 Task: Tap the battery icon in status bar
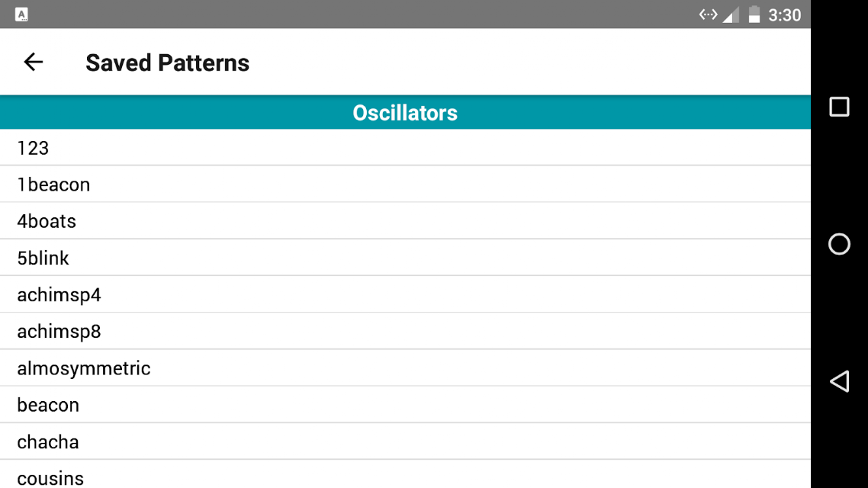click(754, 14)
